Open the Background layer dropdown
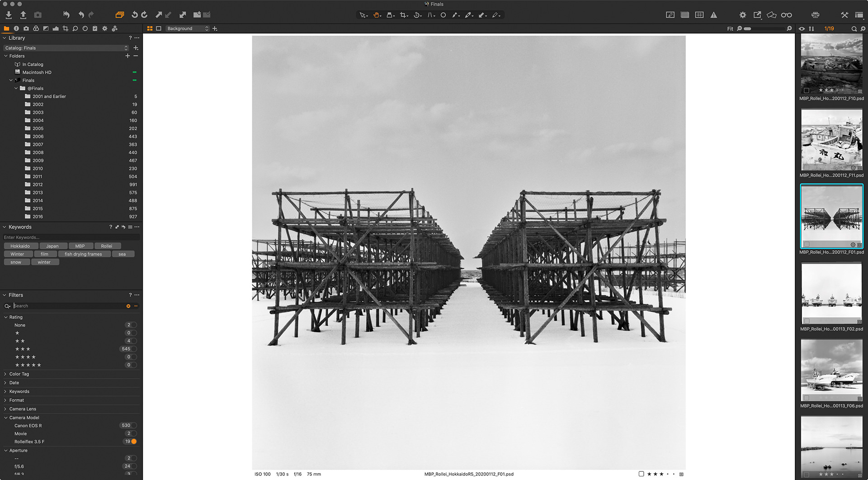The height and width of the screenshot is (480, 868). point(187,29)
